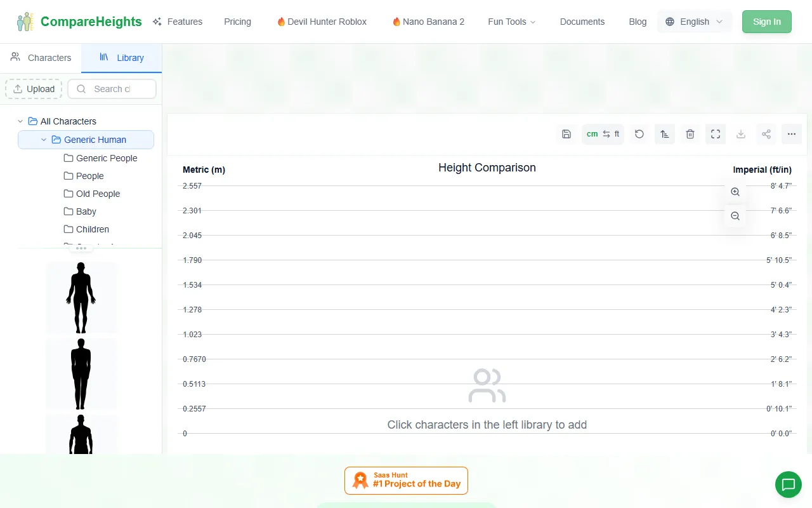Zoom in on the height chart
Screen dimensions: 812x508
[x=735, y=192]
